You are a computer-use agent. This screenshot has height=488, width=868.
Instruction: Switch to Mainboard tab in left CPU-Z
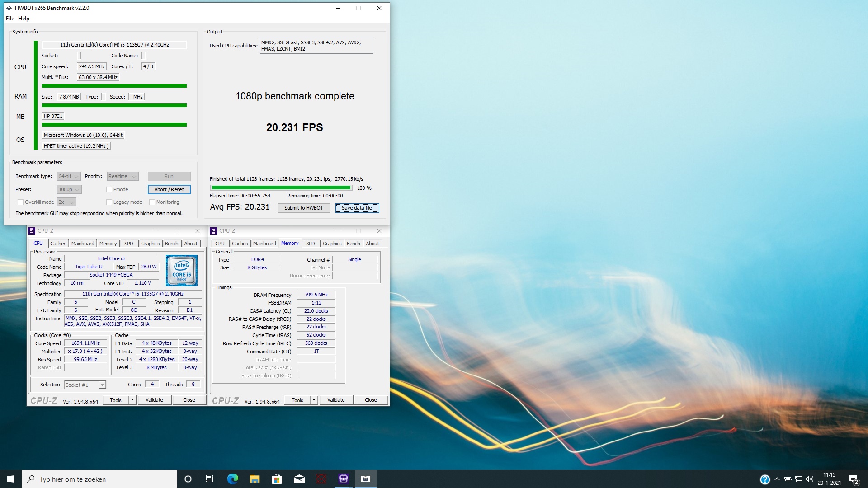point(83,244)
